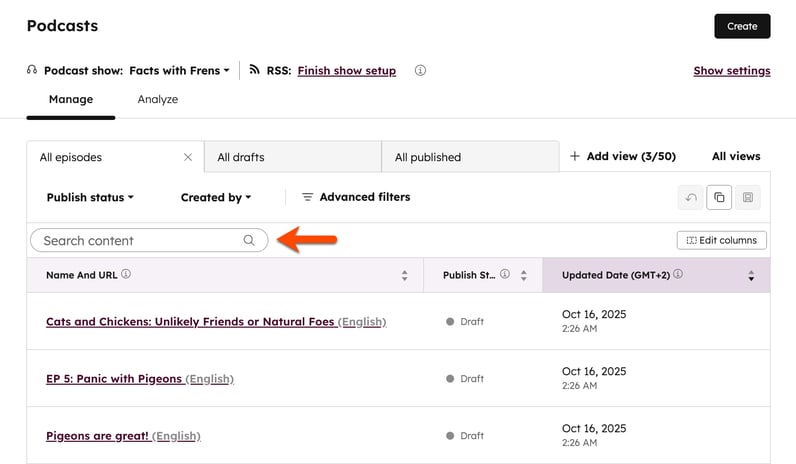The height and width of the screenshot is (464, 796).
Task: Click info icon beside Name And URL header
Action: pyautogui.click(x=126, y=275)
